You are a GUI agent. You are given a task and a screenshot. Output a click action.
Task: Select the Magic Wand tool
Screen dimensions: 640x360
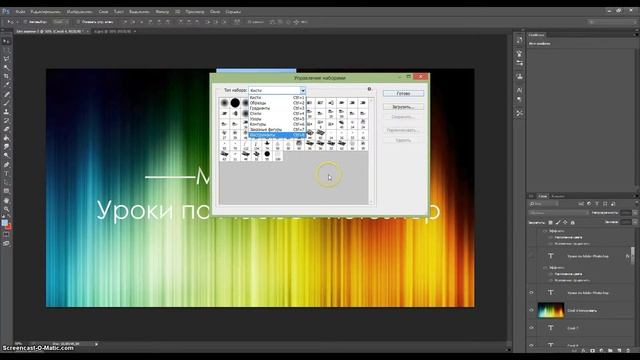6,67
